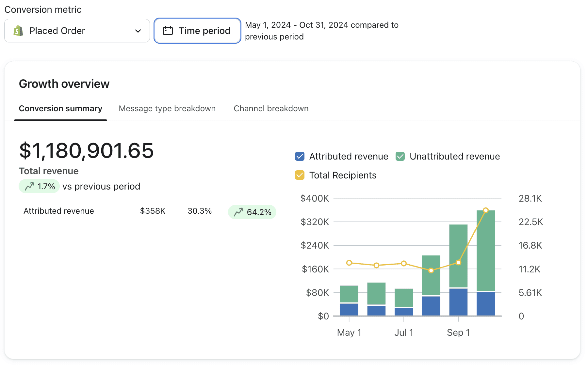Screen dimensions: 588x368
Task: Click the 1.7% vs previous period badge
Action: click(39, 186)
